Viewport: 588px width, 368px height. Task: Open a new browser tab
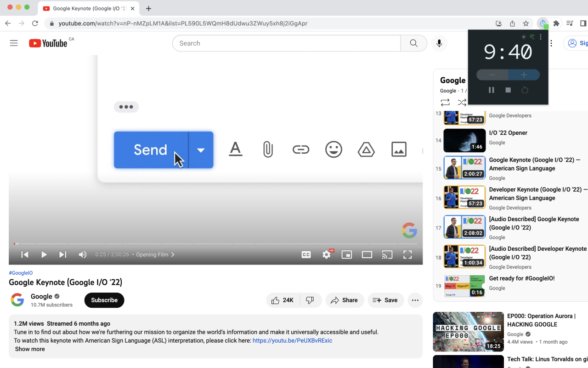(148, 8)
